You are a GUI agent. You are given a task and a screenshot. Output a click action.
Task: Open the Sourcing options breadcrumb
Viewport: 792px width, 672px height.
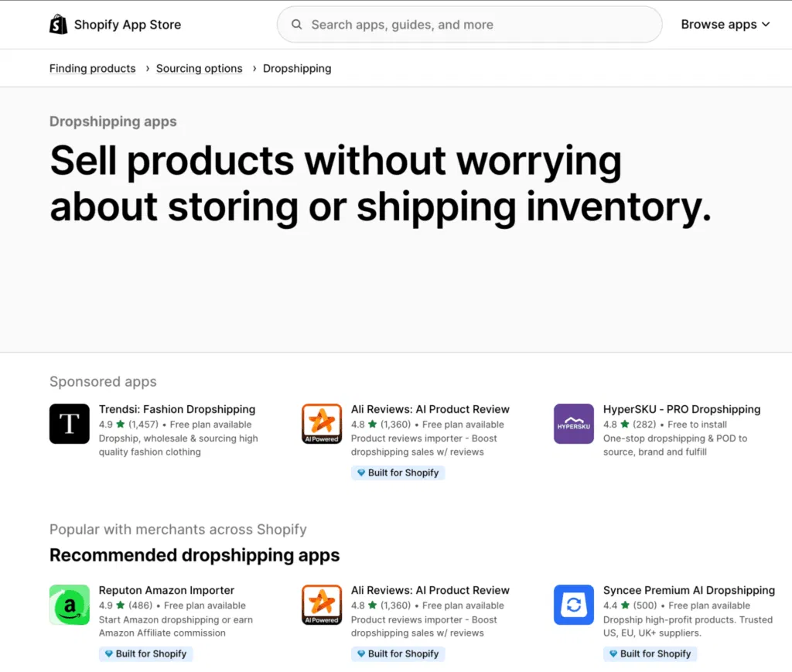[199, 68]
